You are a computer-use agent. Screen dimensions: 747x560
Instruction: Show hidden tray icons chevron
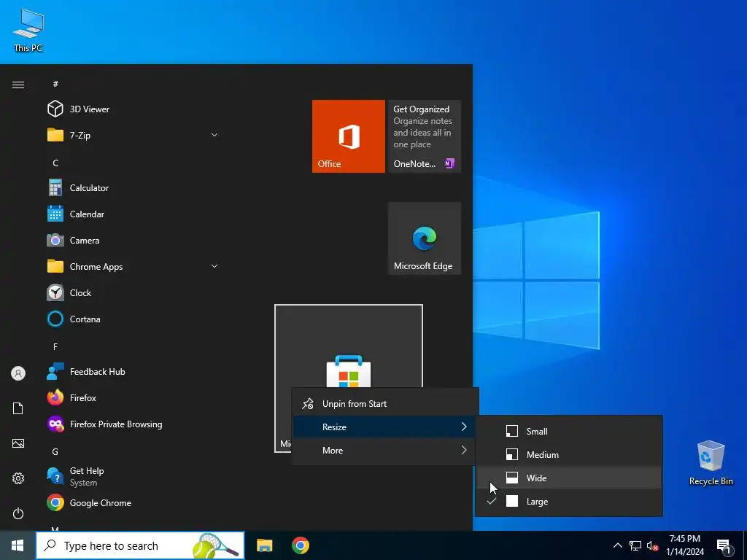(x=617, y=545)
